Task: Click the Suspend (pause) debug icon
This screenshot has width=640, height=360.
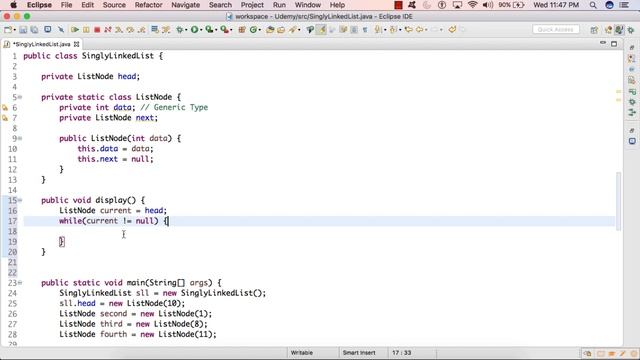Action: click(x=86, y=29)
